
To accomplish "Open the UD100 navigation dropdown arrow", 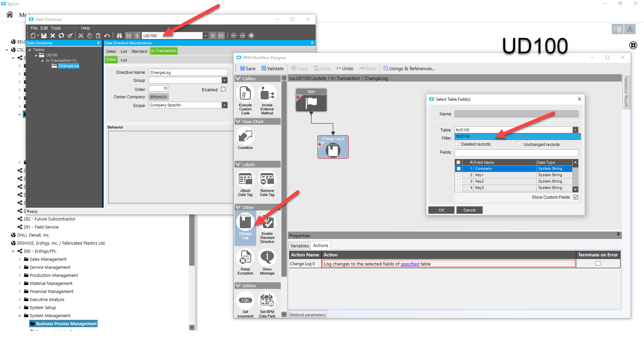I will [x=205, y=36].
